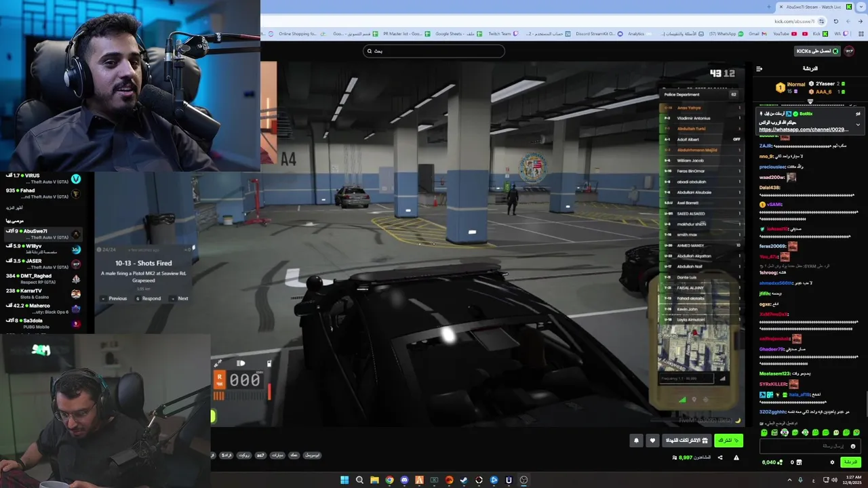Click the chat message input field
Screen dimensions: 868x488
(810, 446)
